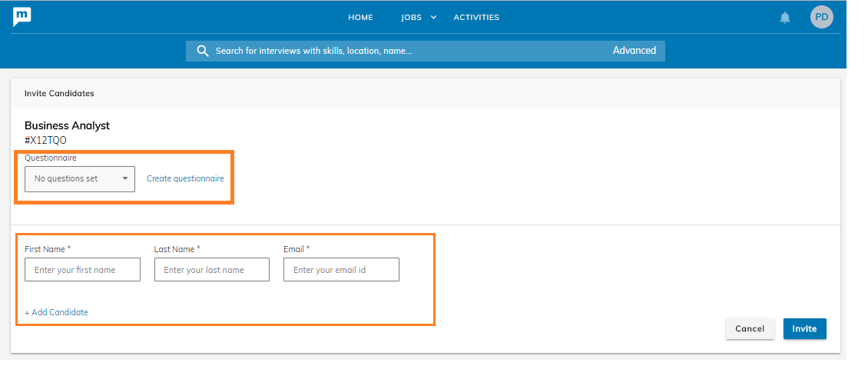Expand the Questionnaire dropdown
The width and height of the screenshot is (868, 366).
click(x=80, y=179)
